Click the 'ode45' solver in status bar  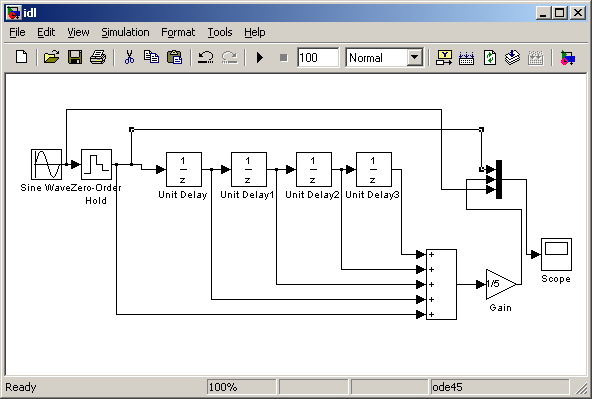point(500,387)
